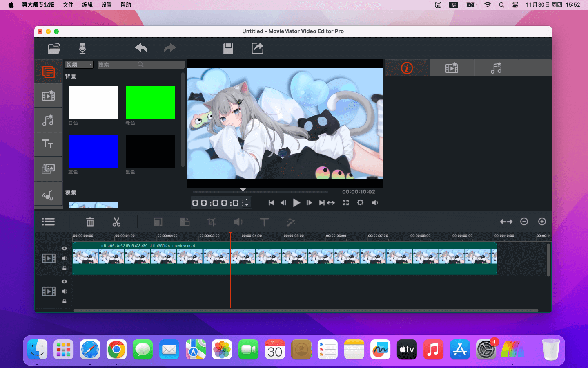The image size is (588, 368).
Task: Switch to audio filter properties tab
Action: 497,68
